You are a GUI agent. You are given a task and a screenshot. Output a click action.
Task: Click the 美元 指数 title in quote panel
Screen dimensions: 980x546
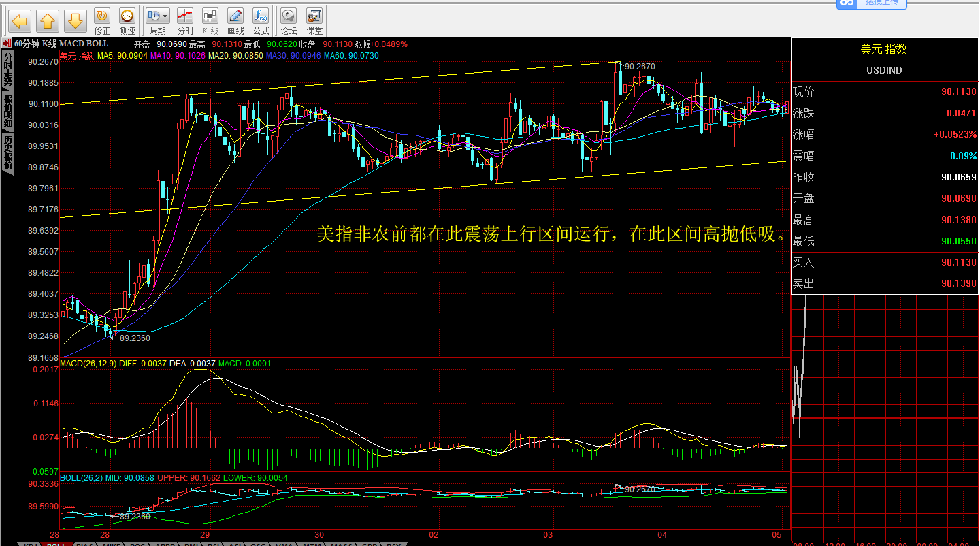883,50
